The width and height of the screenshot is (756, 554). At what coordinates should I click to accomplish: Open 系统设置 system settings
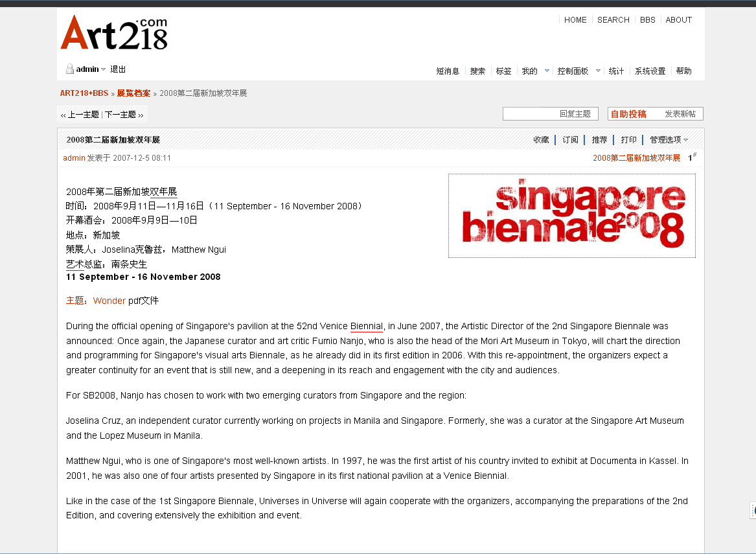point(650,71)
